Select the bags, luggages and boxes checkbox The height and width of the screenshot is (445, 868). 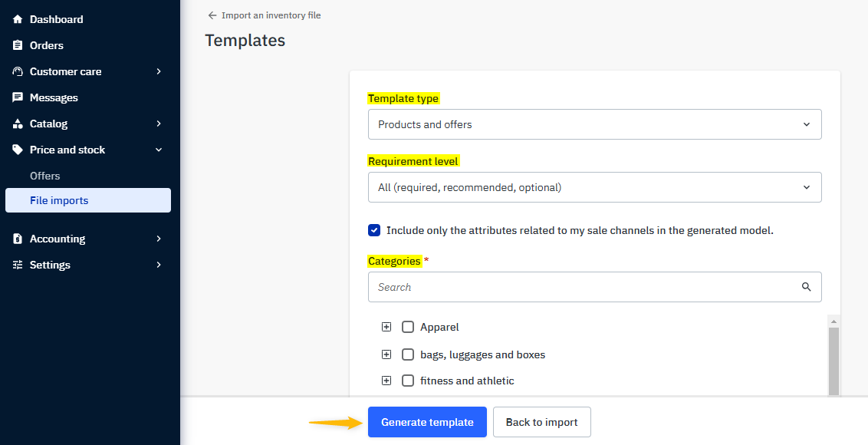point(408,354)
